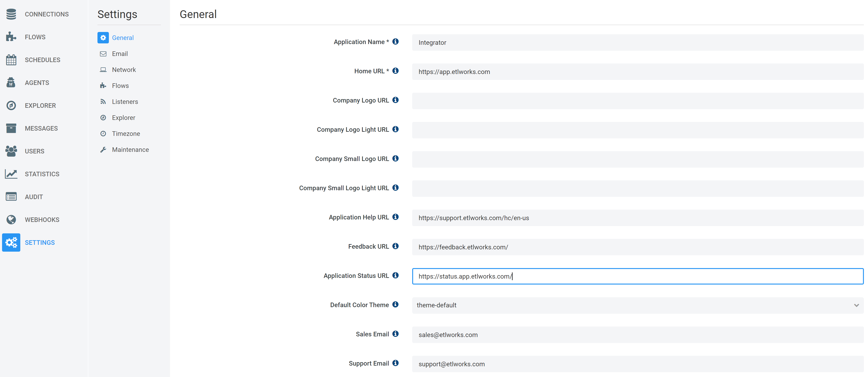The width and height of the screenshot is (868, 377).
Task: Show info for Company Small Logo Light URL
Action: click(396, 188)
